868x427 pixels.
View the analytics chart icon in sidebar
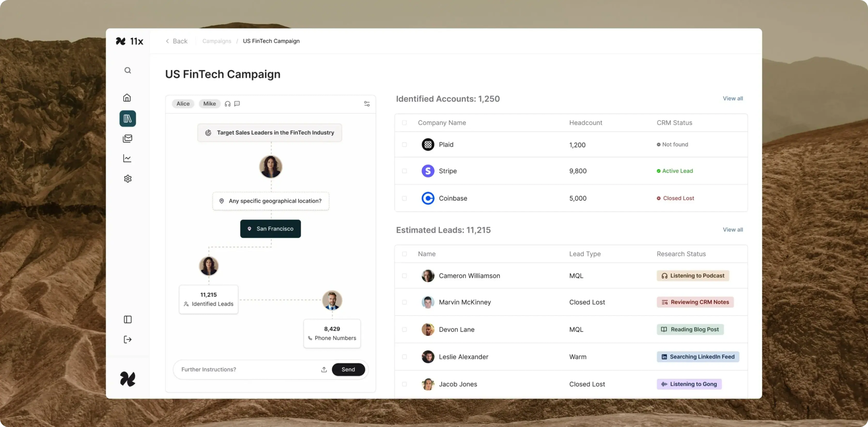tap(127, 158)
